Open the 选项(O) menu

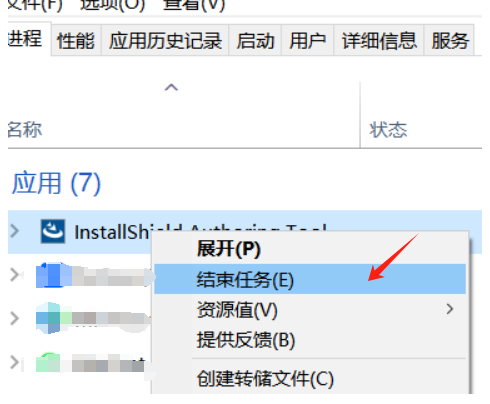113,5
